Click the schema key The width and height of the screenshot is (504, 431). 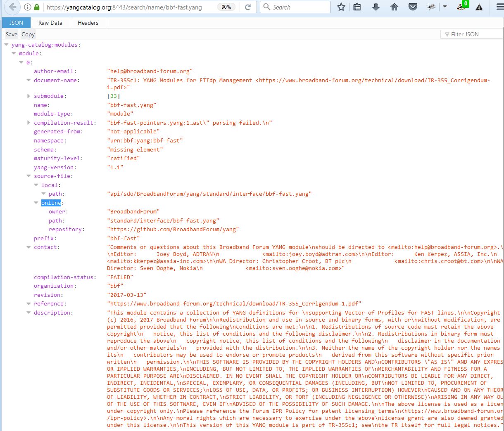tap(45, 149)
